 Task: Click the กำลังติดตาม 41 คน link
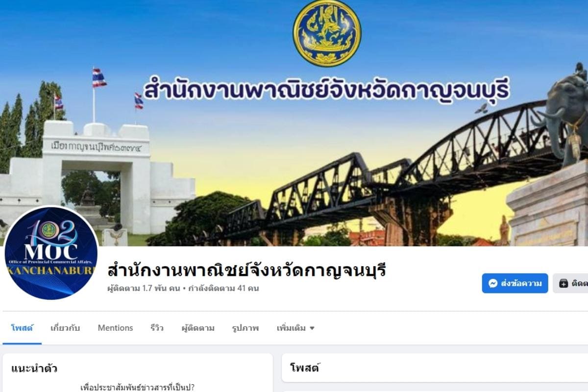(x=222, y=288)
